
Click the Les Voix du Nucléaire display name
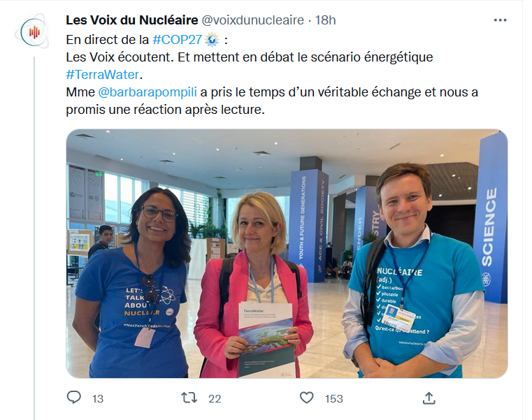tap(132, 20)
